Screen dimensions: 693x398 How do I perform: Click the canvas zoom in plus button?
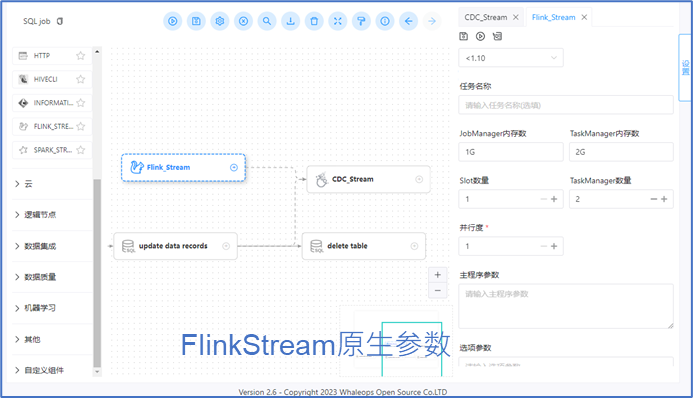point(438,275)
